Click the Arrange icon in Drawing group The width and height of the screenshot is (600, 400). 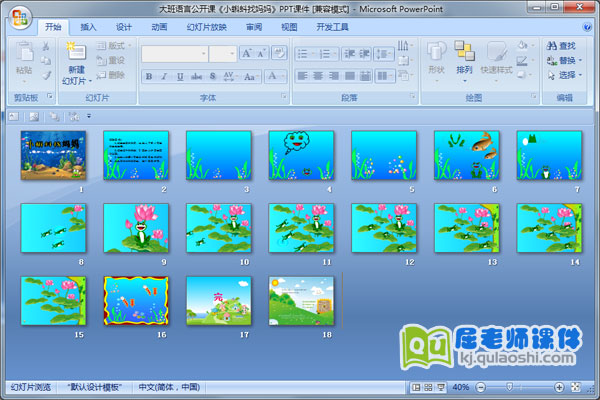pyautogui.click(x=465, y=53)
